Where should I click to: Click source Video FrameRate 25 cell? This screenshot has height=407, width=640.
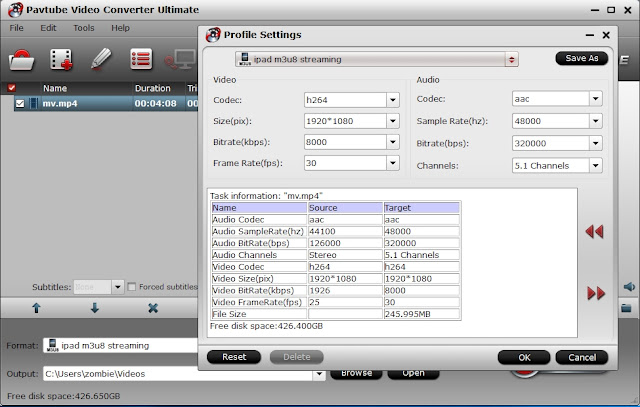click(x=345, y=302)
